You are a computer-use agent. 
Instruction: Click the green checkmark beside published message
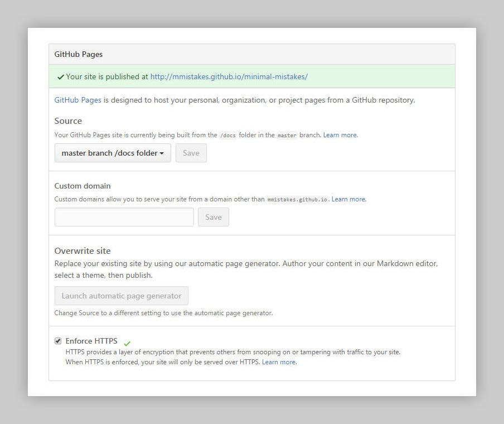tap(60, 76)
